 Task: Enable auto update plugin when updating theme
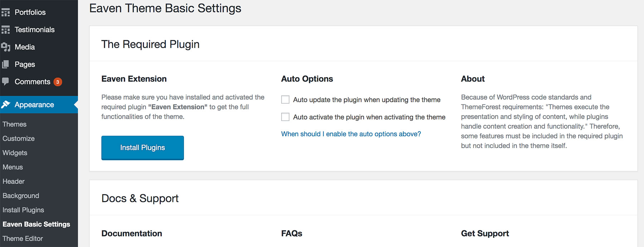pyautogui.click(x=285, y=99)
